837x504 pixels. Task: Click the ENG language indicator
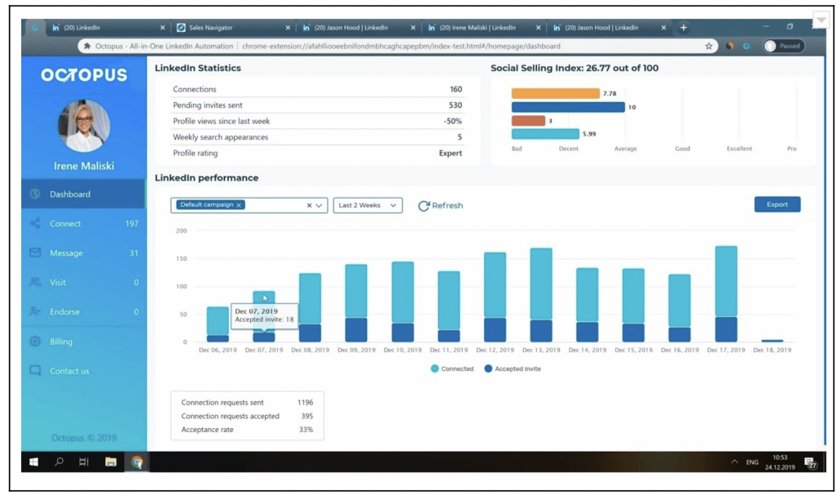pos(752,462)
